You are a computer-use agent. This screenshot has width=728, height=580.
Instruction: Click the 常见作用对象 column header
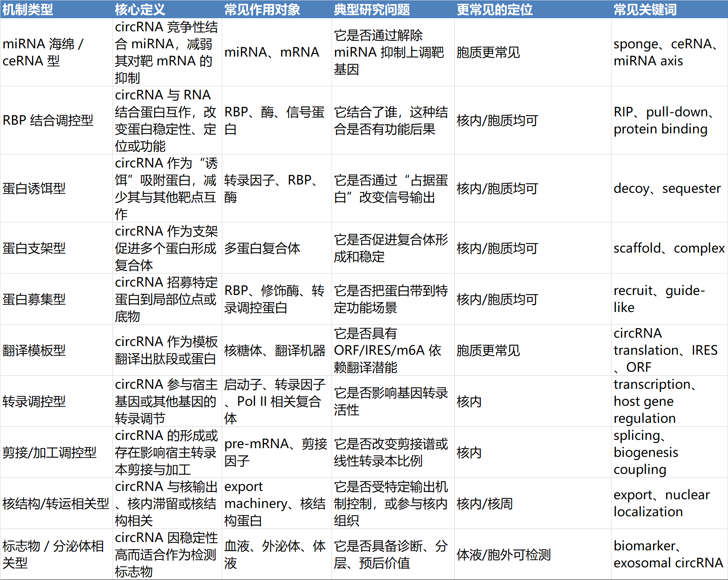(262, 9)
